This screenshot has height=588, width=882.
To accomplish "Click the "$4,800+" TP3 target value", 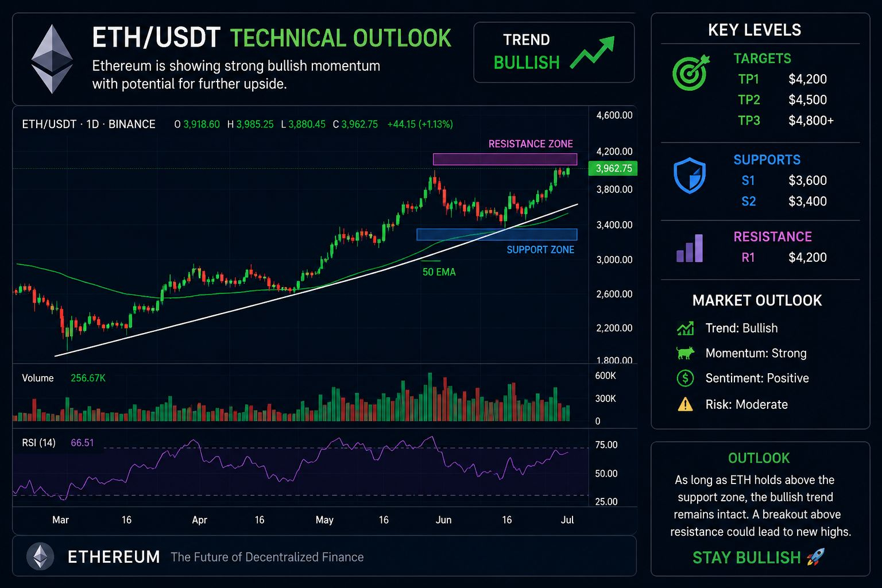I will pyautogui.click(x=811, y=121).
